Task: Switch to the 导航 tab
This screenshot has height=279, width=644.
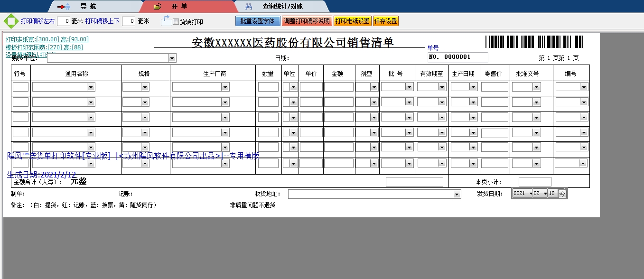Action: coord(85,7)
